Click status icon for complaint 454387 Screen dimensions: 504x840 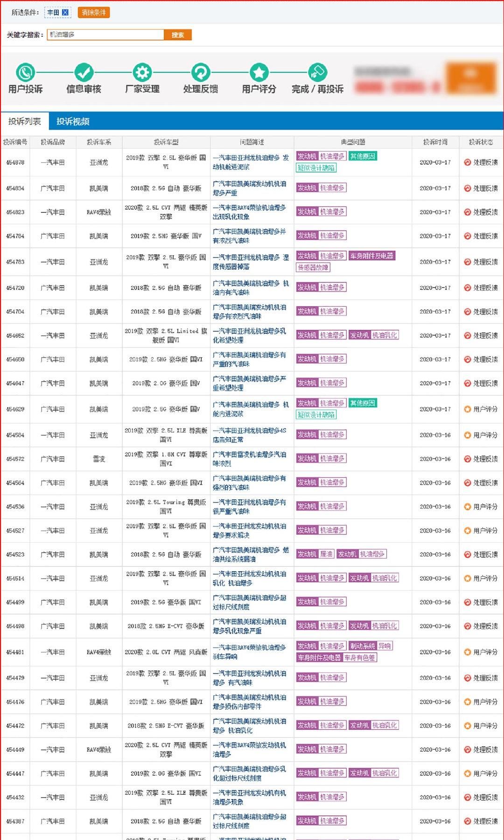click(467, 821)
